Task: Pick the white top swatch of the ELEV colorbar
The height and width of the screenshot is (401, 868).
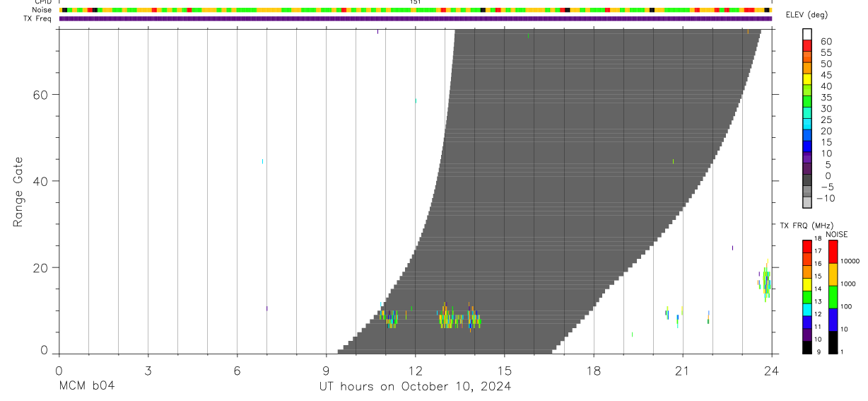Action: tap(807, 34)
